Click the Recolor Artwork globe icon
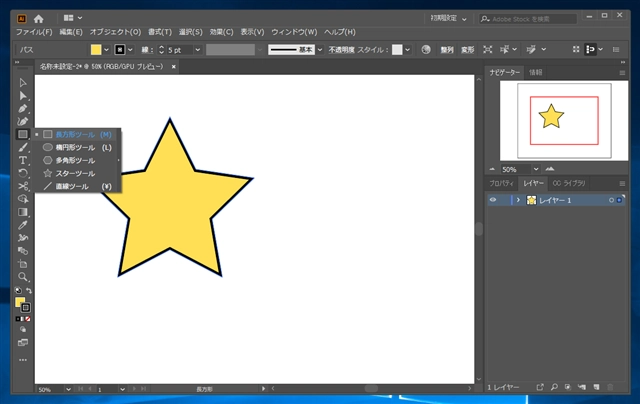The height and width of the screenshot is (404, 640). pos(426,49)
